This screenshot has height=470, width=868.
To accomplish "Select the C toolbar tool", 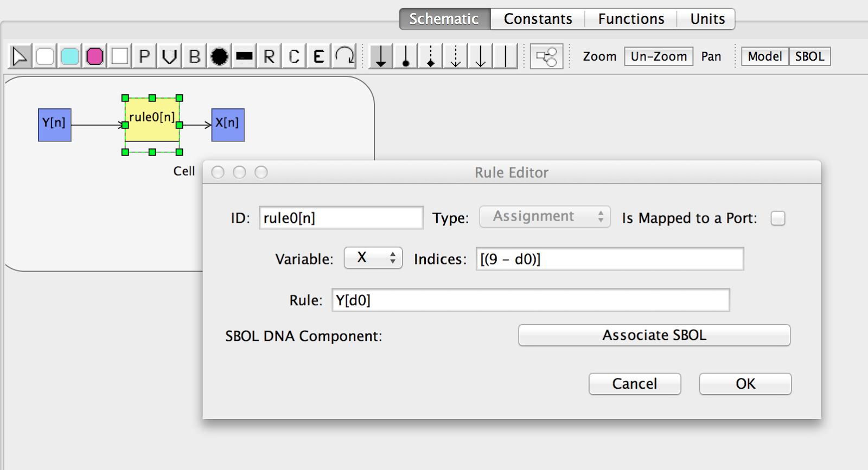I will pyautogui.click(x=294, y=56).
